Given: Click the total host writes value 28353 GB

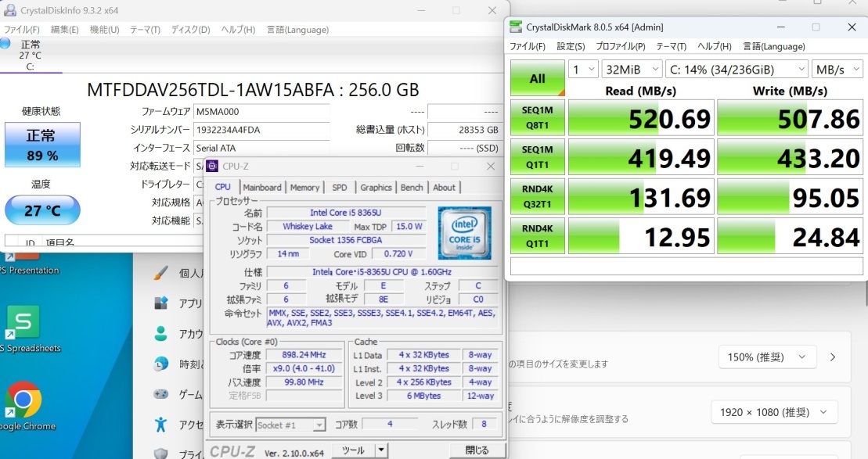Looking at the screenshot, I should click(464, 129).
